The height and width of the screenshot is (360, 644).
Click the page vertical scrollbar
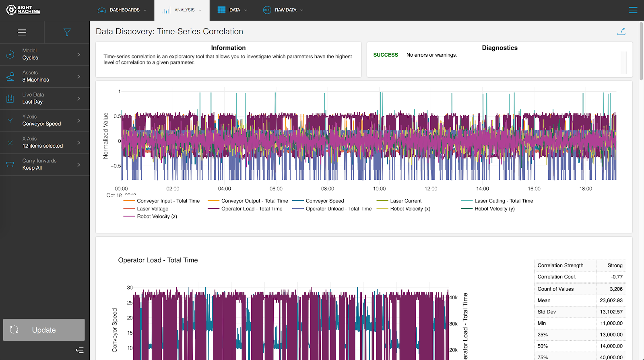[641, 50]
